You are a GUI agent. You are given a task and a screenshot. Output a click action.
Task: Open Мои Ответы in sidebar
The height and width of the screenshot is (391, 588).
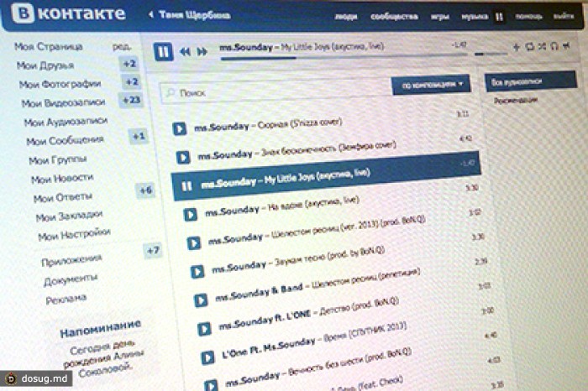click(x=63, y=197)
